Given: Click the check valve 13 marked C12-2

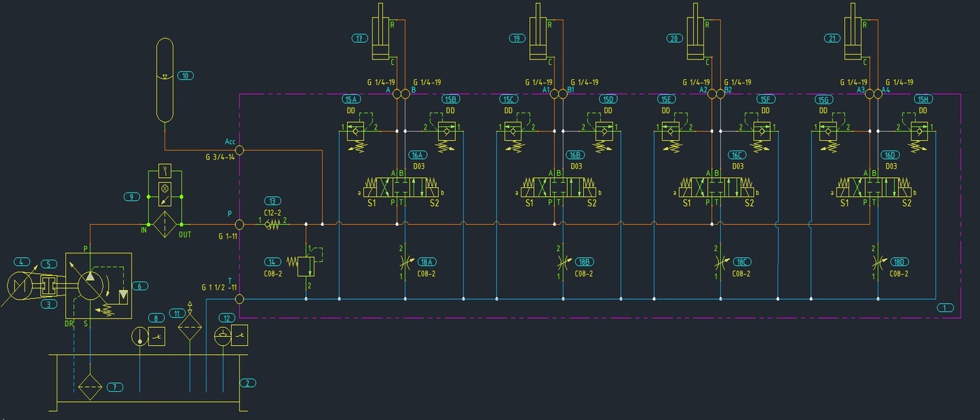Looking at the screenshot, I should tap(271, 224).
